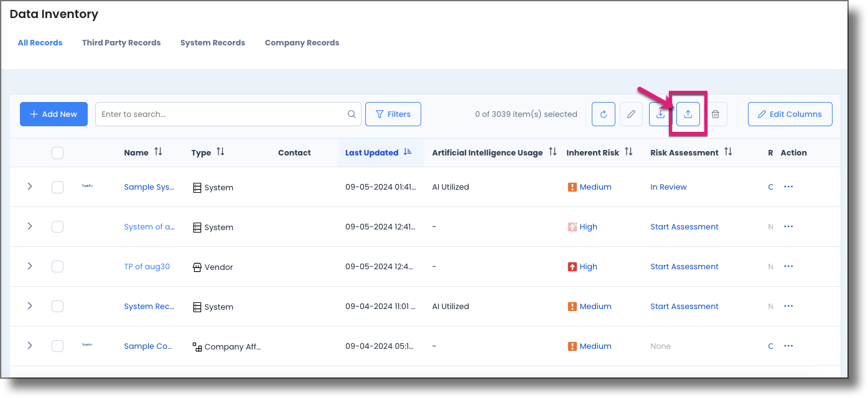Click the trash delete icon

click(x=715, y=114)
